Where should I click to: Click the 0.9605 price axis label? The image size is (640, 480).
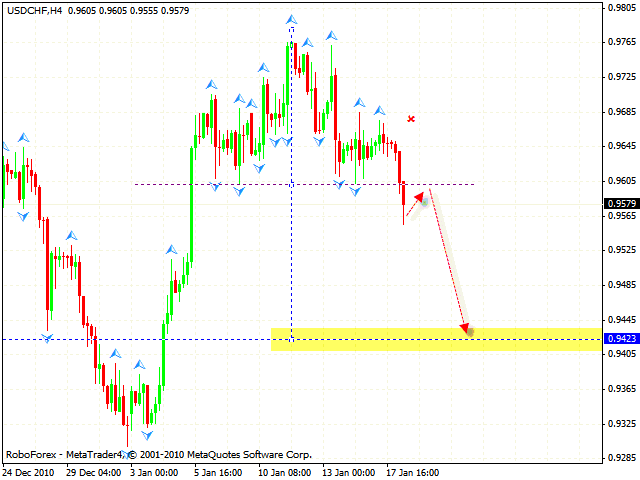coord(622,181)
